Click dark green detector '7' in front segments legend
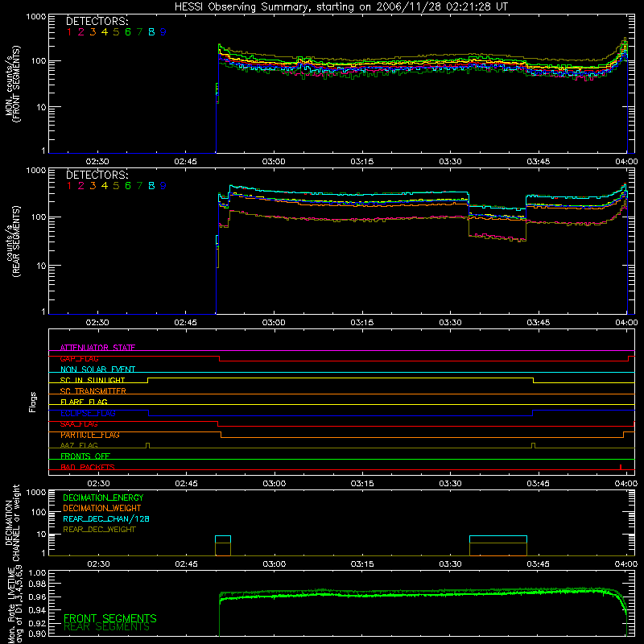This screenshot has height=644, width=644. coord(139,32)
